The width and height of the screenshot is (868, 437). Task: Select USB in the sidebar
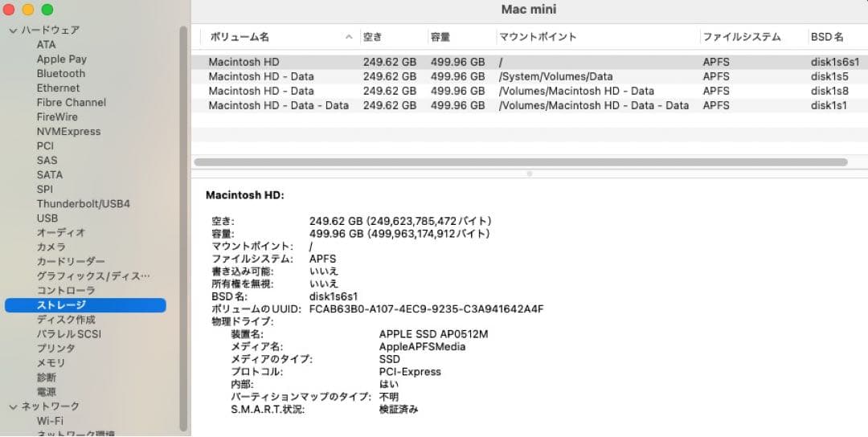pos(47,218)
